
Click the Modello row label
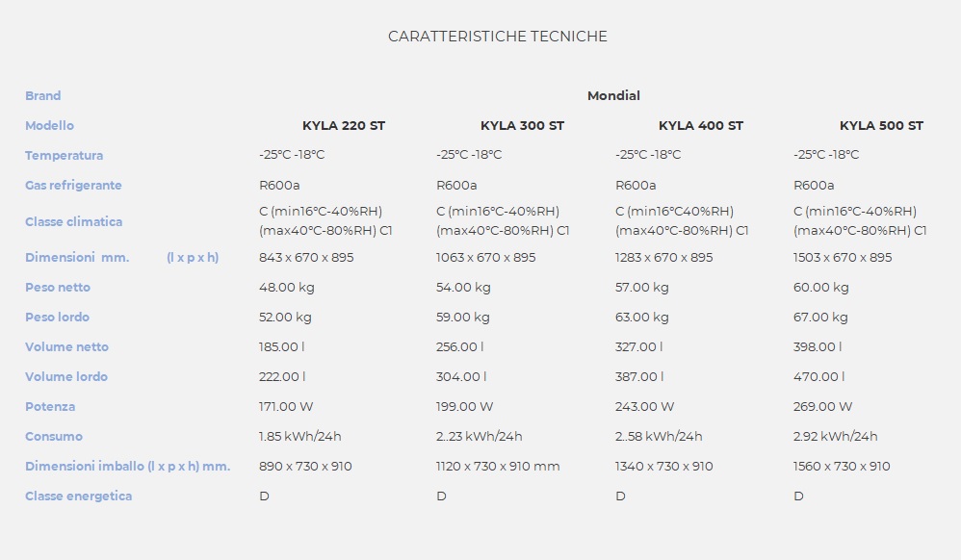[50, 126]
